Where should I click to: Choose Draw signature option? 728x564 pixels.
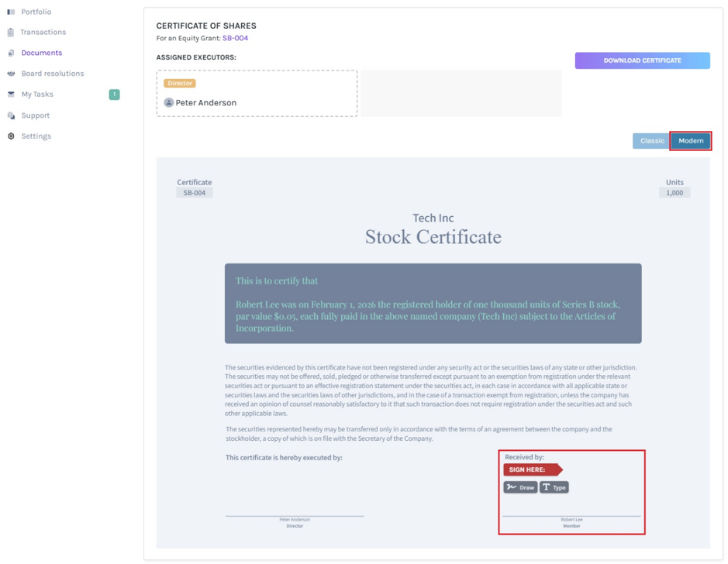point(520,487)
